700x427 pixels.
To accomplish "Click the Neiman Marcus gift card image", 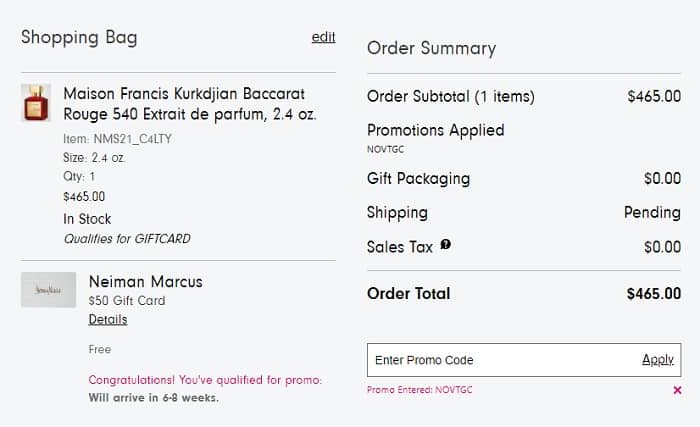I will pos(49,290).
